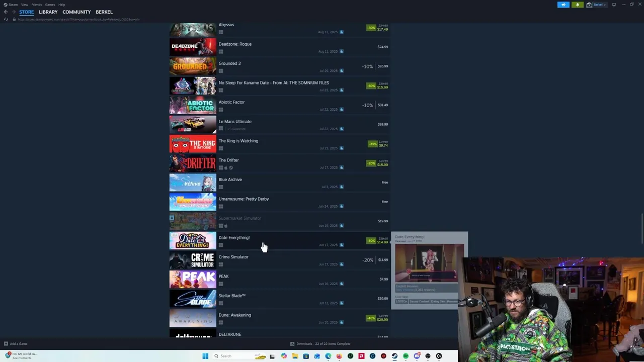Open AMD Software from the taskbar

click(361, 356)
